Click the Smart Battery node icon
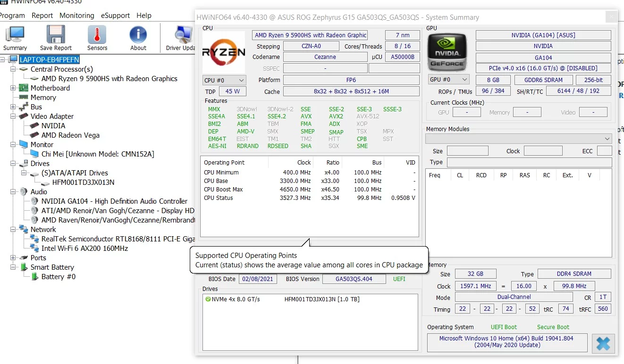The height and width of the screenshot is (364, 624). [24, 267]
